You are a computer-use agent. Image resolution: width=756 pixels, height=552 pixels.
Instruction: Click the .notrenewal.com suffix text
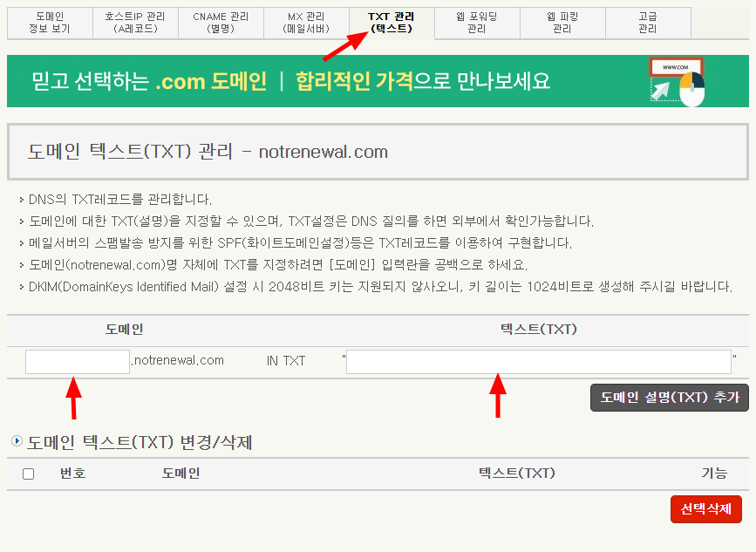coord(177,361)
